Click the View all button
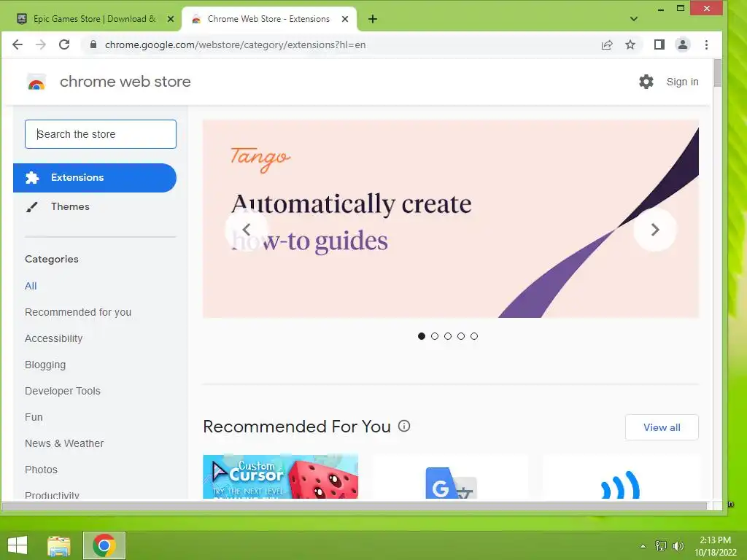 tap(662, 427)
